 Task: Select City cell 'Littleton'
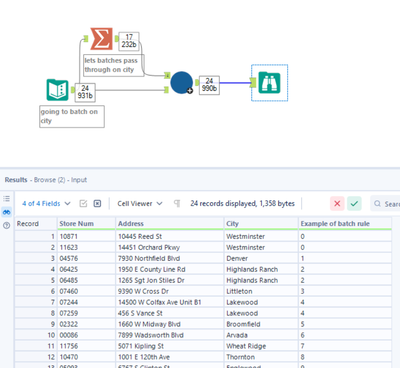261,291
